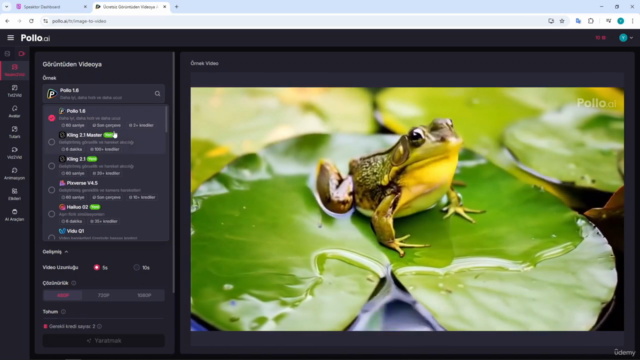Image resolution: width=640 pixels, height=360 pixels.
Task: Click info icon next to Tohum
Action: (x=63, y=311)
